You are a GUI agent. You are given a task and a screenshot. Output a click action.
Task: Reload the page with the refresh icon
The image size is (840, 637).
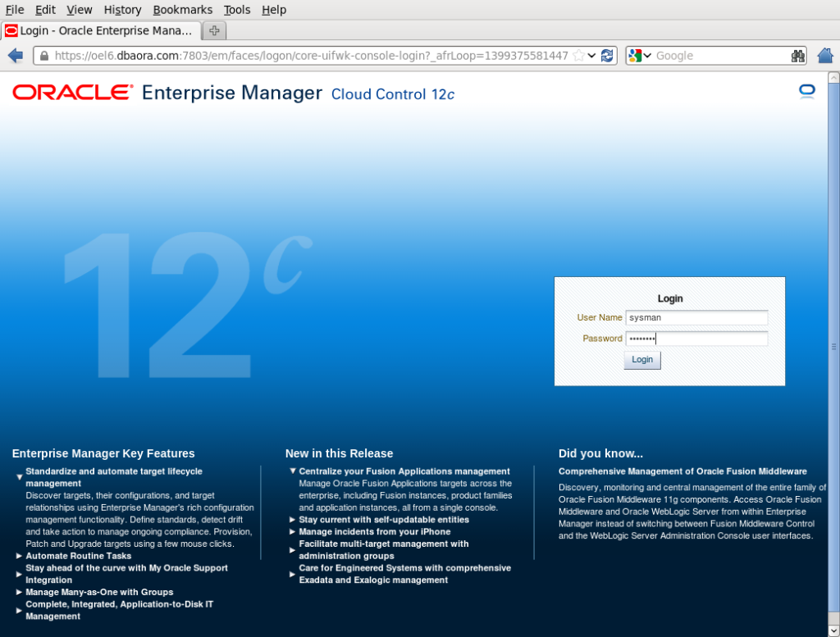pyautogui.click(x=607, y=56)
